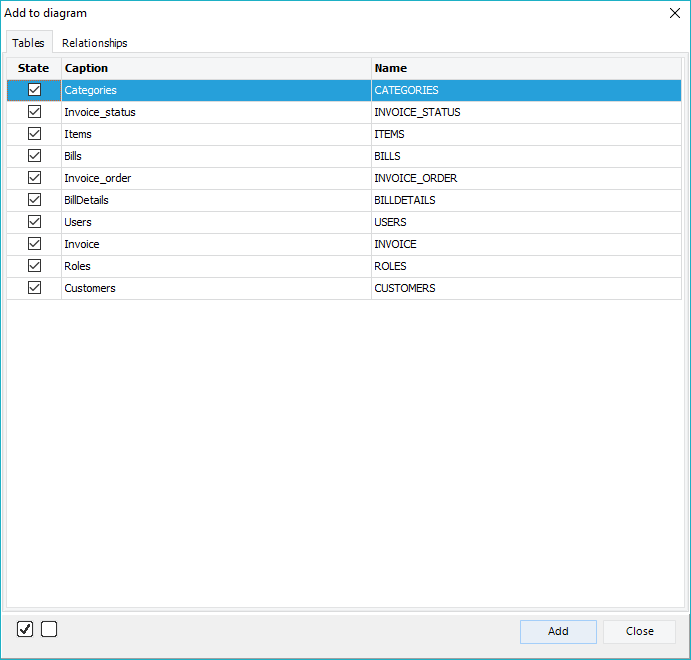Viewport: 691px width, 660px height.
Task: Uncheck the Categories table checkbox
Action: [x=34, y=90]
